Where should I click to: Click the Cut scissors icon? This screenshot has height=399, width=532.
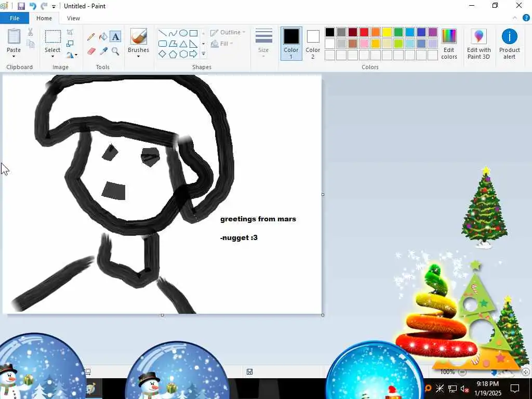tap(30, 32)
